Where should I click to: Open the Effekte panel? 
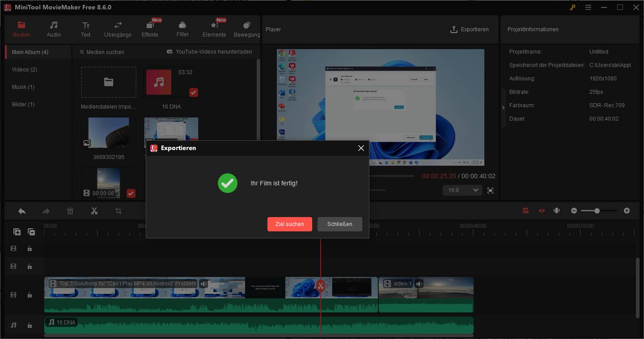[x=150, y=29]
